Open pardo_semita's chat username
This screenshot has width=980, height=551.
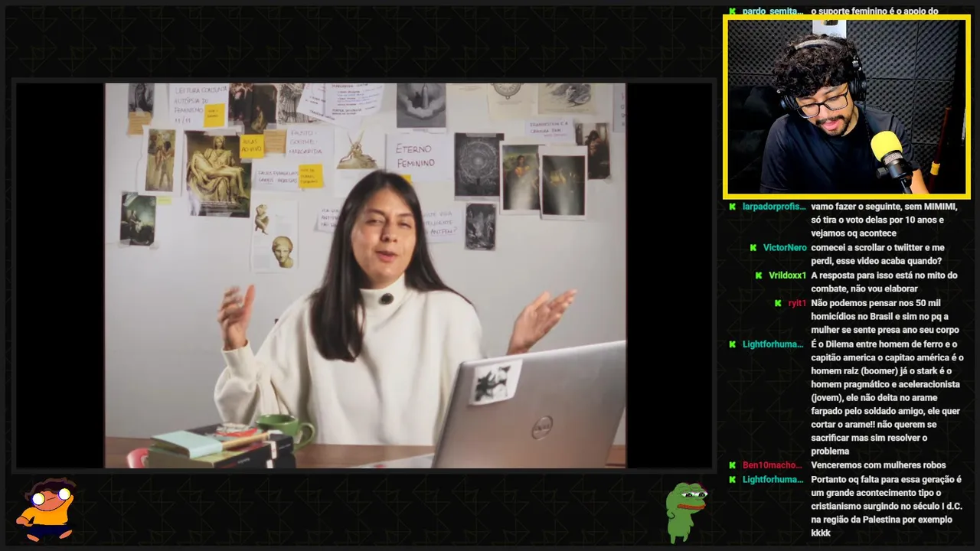coord(773,11)
